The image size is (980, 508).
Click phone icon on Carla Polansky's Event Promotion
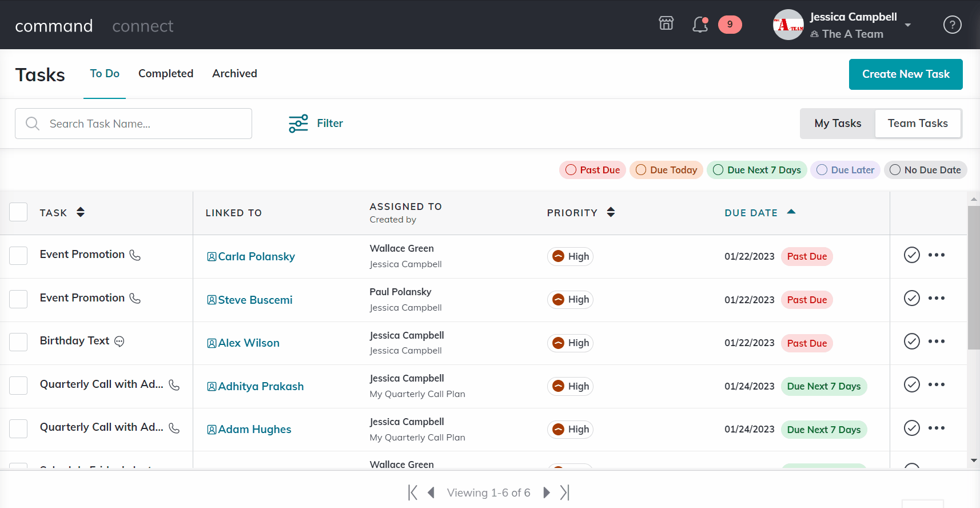(135, 255)
